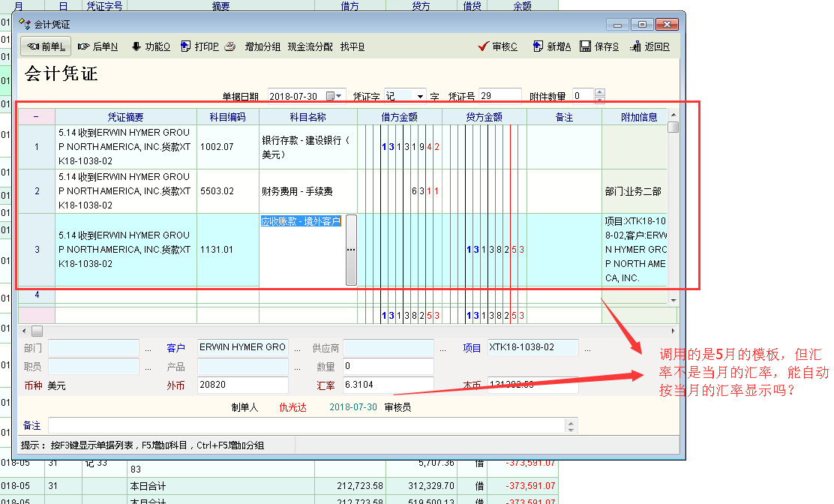Select row 4 in the voucher grid
This screenshot has height=504, width=834.
click(37, 295)
